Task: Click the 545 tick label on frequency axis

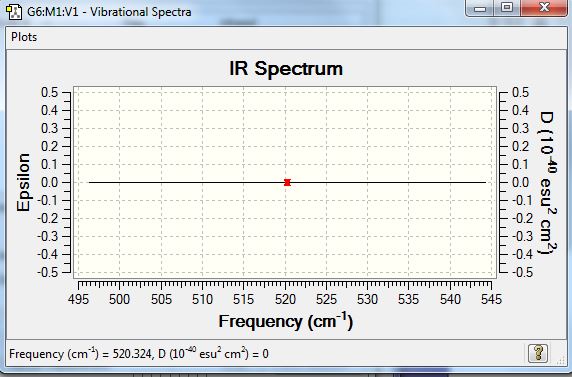Action: click(491, 299)
